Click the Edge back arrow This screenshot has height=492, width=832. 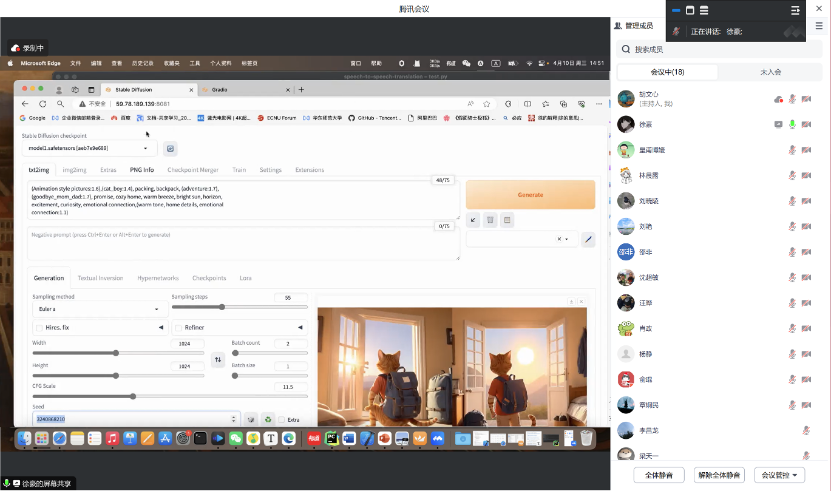pyautogui.click(x=25, y=104)
